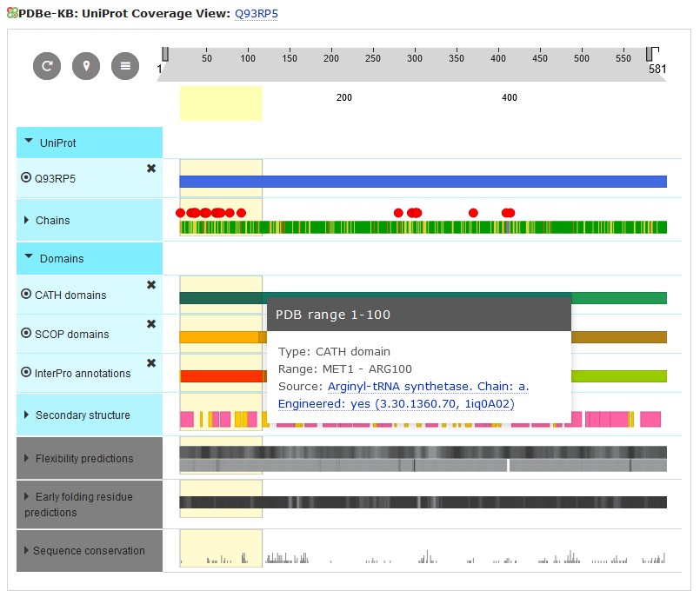
Task: Click the right handle of range slider
Action: 652,55
